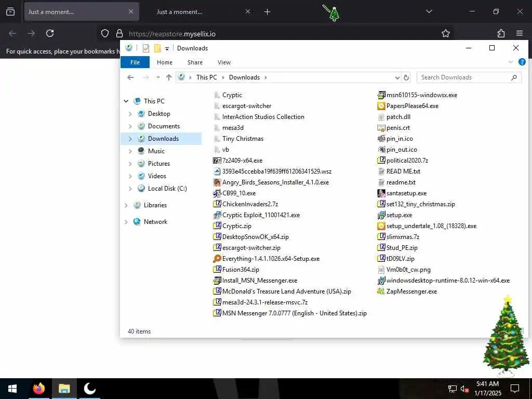This screenshot has height=399, width=532.
Task: Refresh the Downloads folder view
Action: pos(406,78)
